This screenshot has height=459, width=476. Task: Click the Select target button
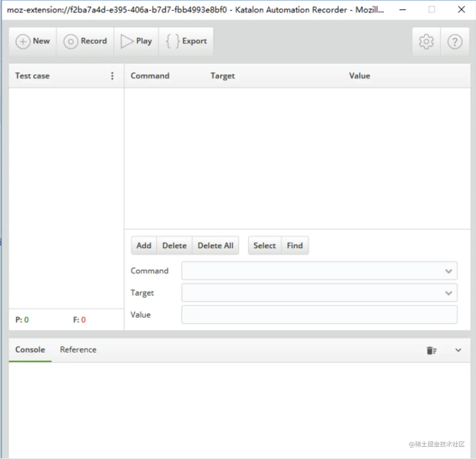coord(264,245)
